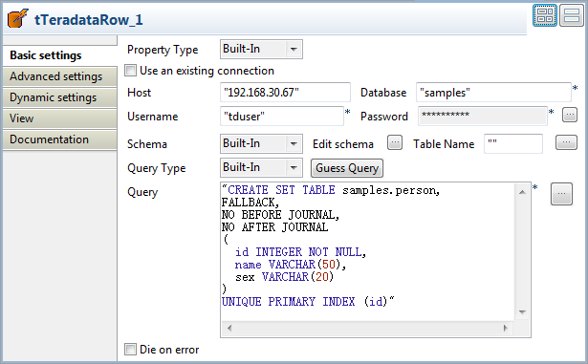This screenshot has width=588, height=364.
Task: Click the query vertical scrollbar up arrow
Action: 522,192
